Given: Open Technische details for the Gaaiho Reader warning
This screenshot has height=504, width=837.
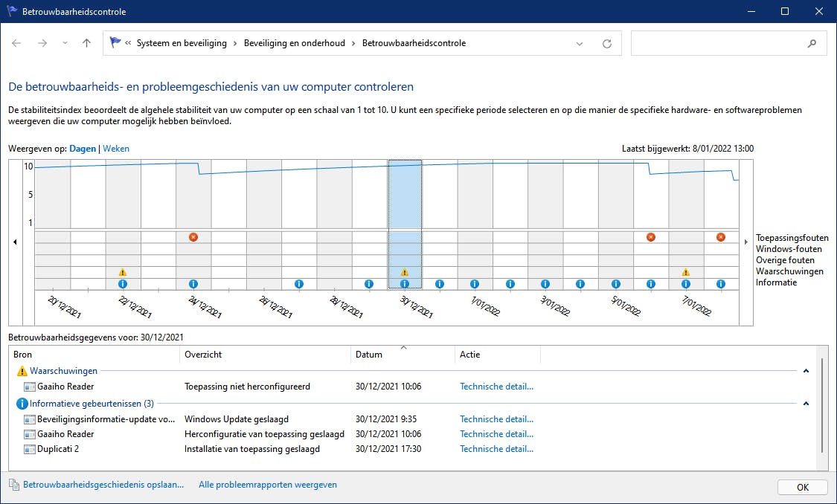Looking at the screenshot, I should pos(497,387).
